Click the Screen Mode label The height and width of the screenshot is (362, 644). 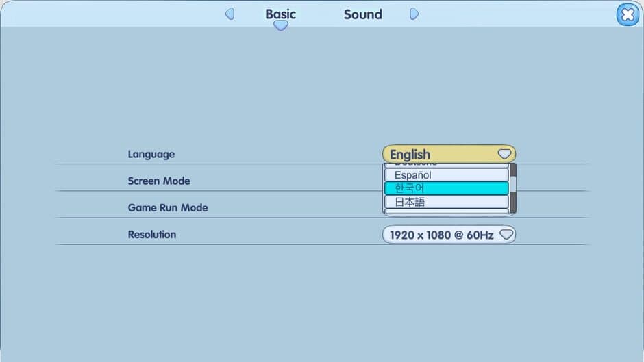159,181
